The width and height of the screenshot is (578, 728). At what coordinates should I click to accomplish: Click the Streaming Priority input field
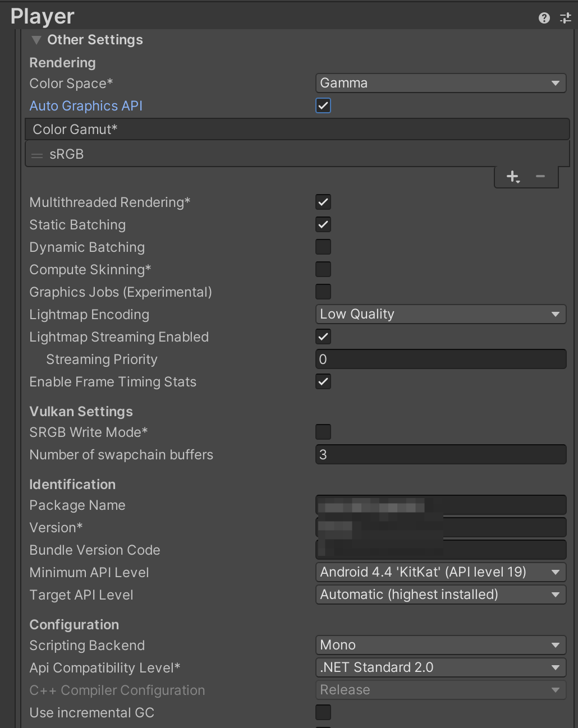coord(441,358)
